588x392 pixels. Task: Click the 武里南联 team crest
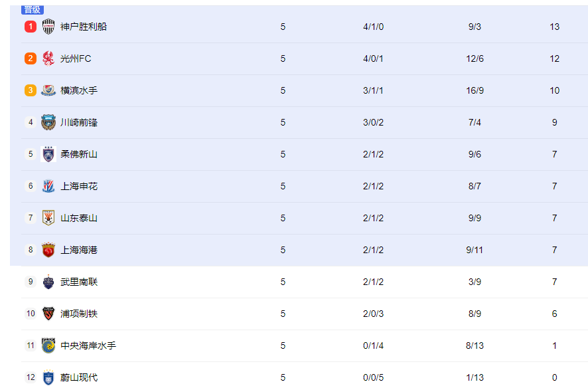(x=48, y=282)
